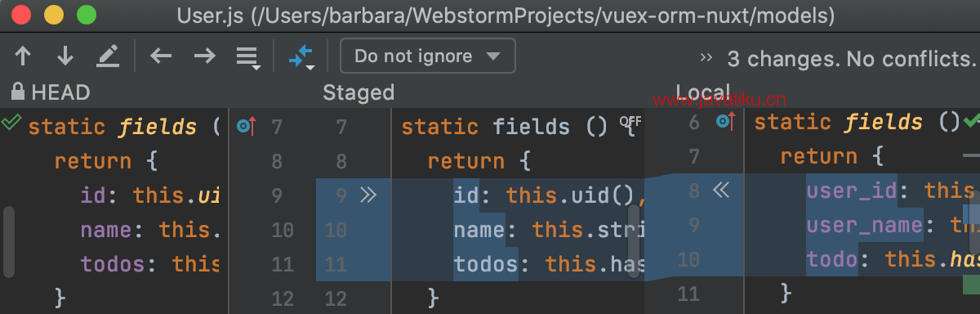Apply staged change right with >> arrow
The image size is (980, 314).
pos(368,195)
